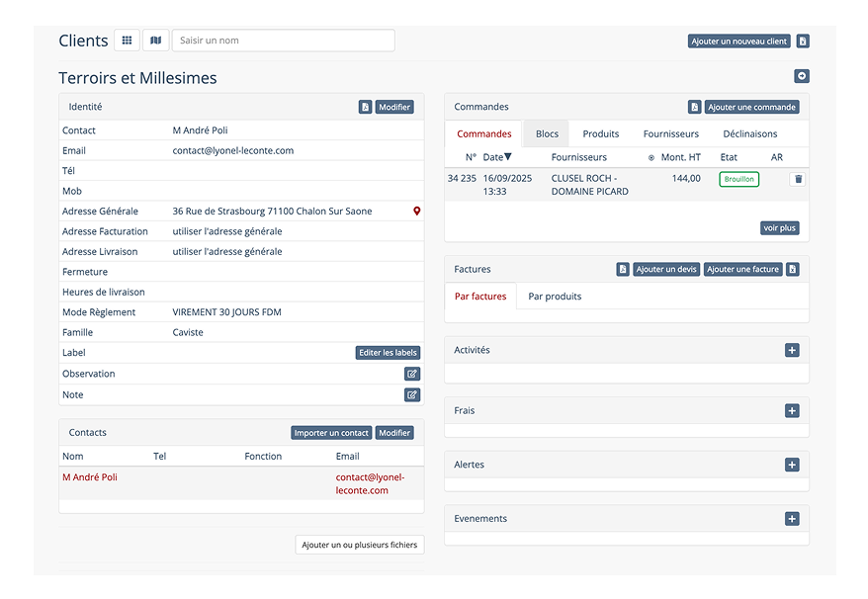Screen dimensions: 868x599
Task: Select the grid view icon beside Clients
Action: (127, 41)
